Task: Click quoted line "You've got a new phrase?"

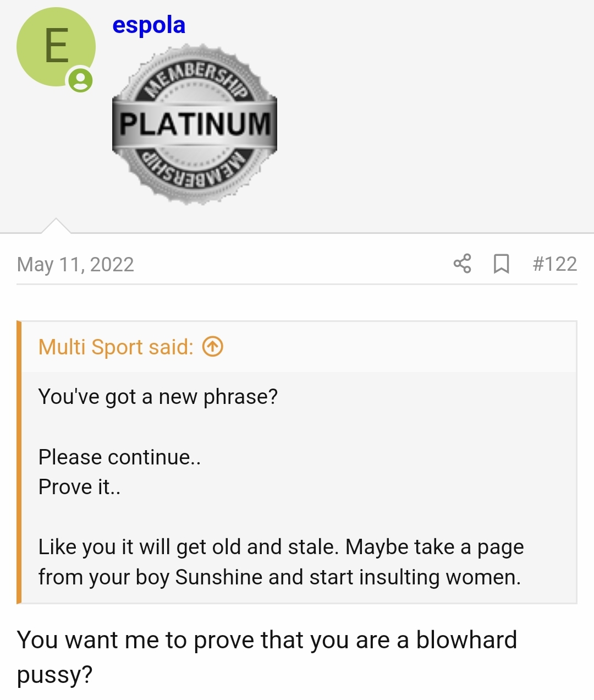Action: [158, 396]
